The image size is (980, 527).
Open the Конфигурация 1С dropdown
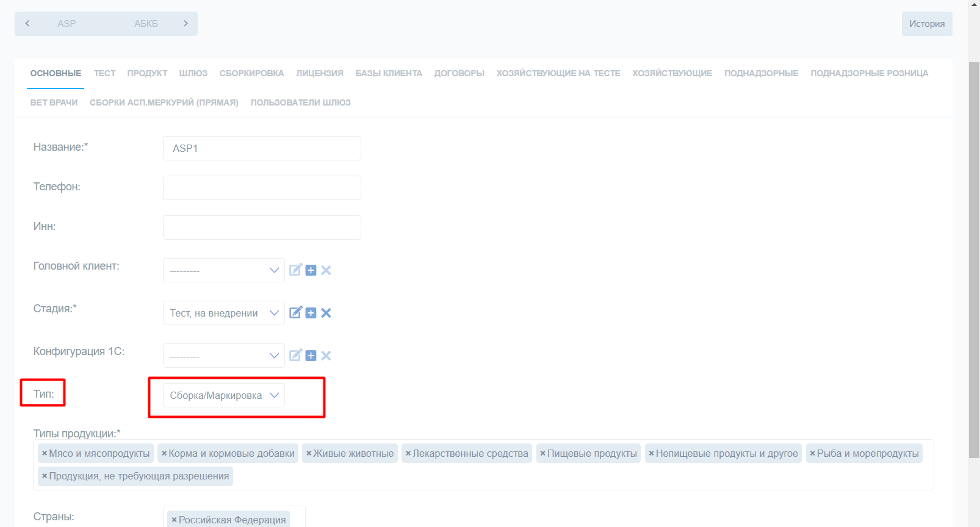coord(223,356)
